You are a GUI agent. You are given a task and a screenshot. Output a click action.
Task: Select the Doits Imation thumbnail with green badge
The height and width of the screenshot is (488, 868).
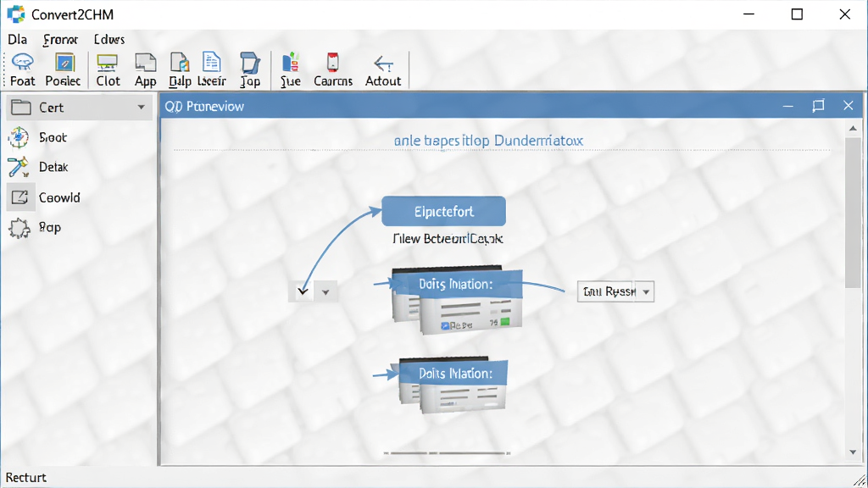pyautogui.click(x=457, y=301)
